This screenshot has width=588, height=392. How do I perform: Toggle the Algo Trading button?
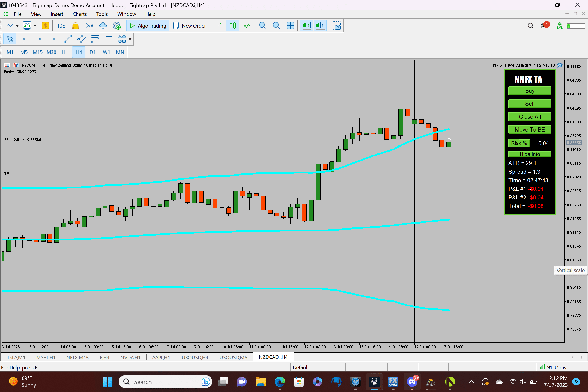tap(148, 26)
